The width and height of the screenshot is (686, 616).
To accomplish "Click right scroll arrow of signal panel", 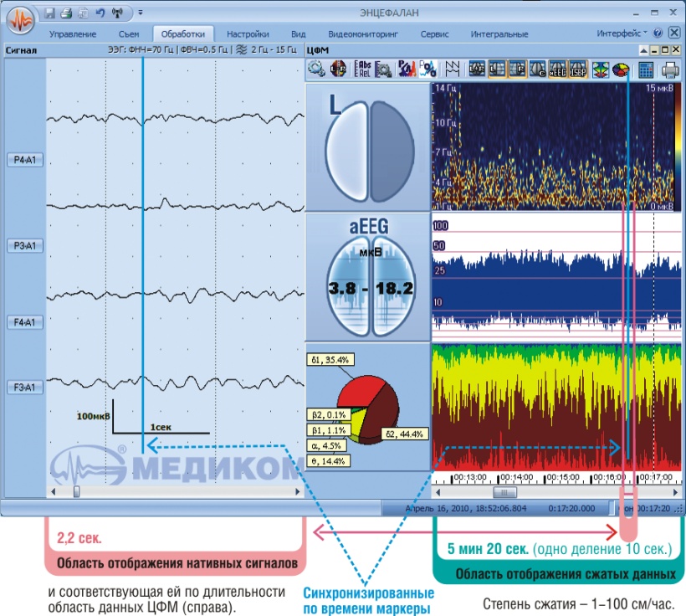I will tap(298, 491).
